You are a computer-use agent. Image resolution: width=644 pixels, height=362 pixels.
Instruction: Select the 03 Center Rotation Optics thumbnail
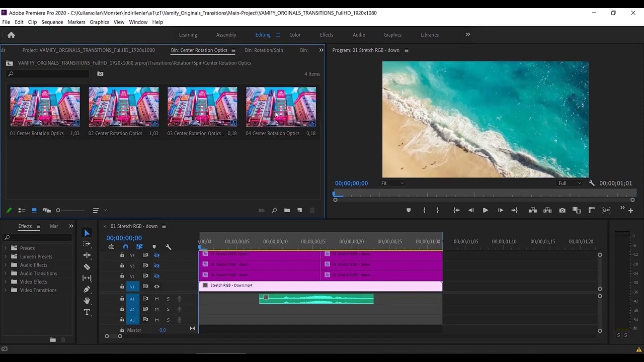202,107
